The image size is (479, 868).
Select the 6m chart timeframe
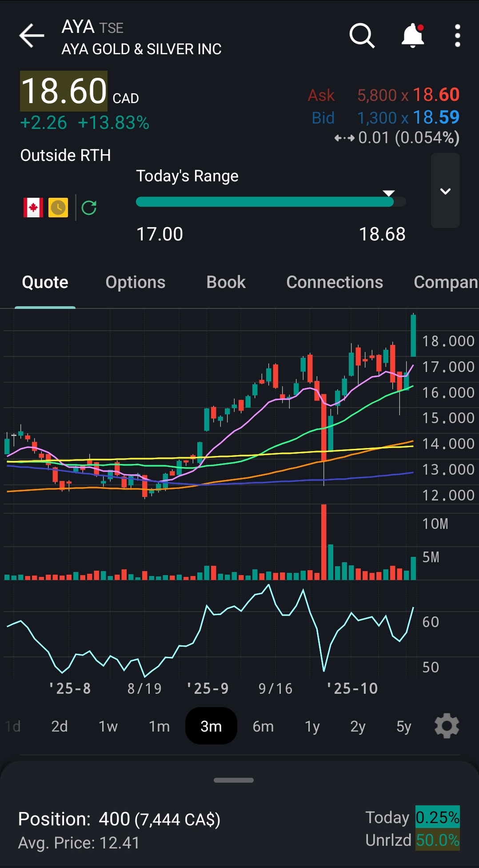pyautogui.click(x=263, y=726)
